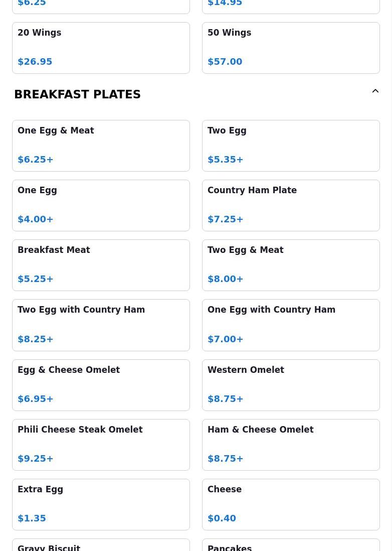The width and height of the screenshot is (392, 551).
Task: Pick the One Egg plate card
Action: pyautogui.click(x=101, y=205)
